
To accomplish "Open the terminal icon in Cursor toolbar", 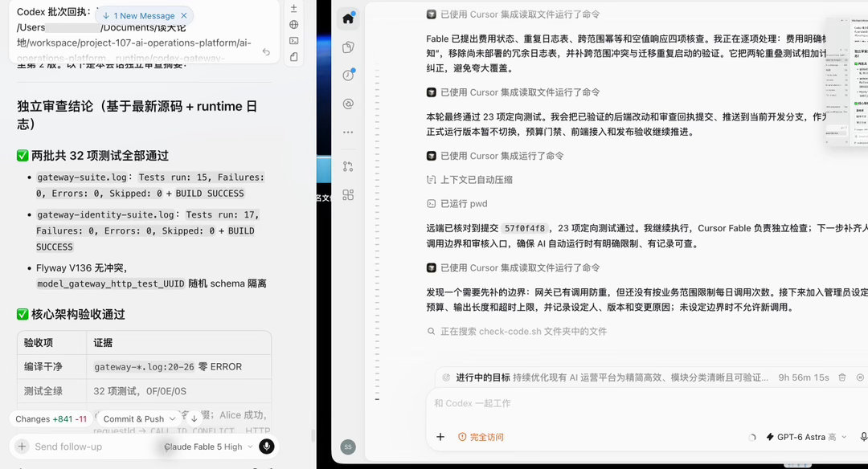I will pos(294,40).
